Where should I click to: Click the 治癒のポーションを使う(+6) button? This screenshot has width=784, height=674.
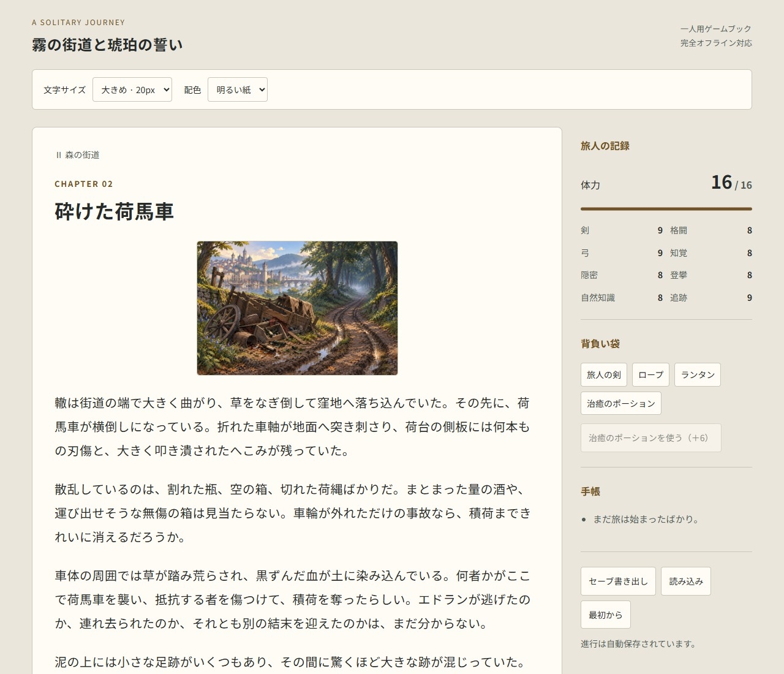coord(650,437)
